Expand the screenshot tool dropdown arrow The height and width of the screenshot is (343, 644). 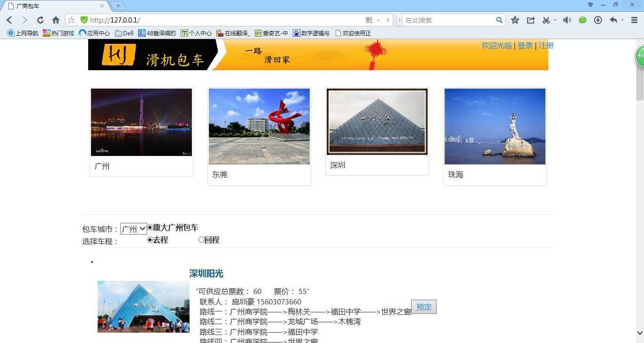coord(555,20)
